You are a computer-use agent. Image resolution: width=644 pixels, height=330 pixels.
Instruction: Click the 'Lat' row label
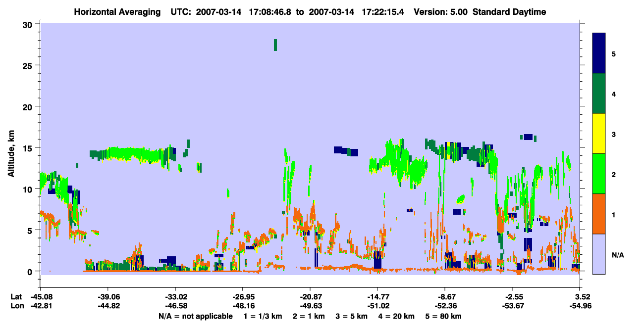(x=16, y=297)
